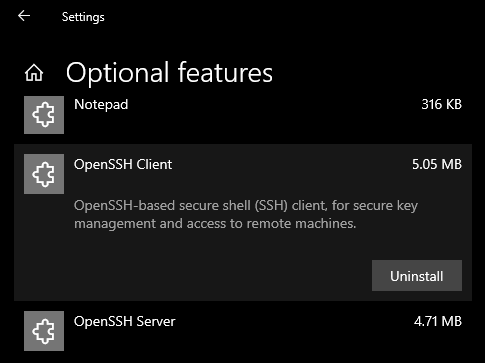Expand the OpenSSH Server feature entry

coord(243,331)
